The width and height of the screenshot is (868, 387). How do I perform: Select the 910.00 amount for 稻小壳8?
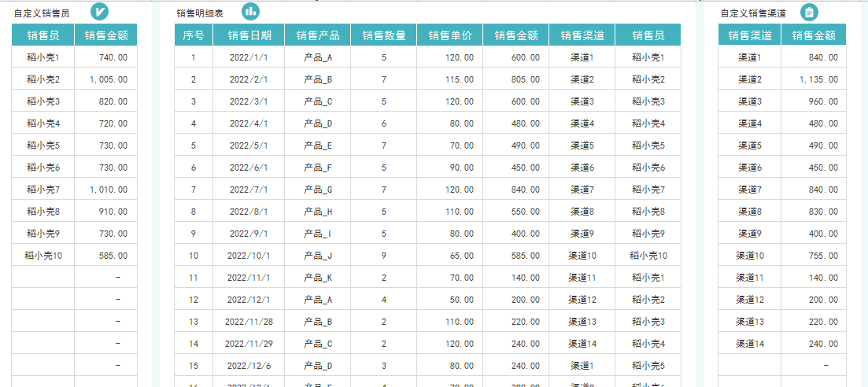pos(106,211)
